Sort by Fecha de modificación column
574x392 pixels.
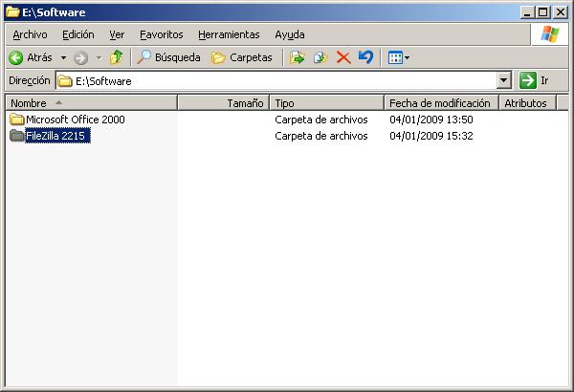(x=439, y=102)
